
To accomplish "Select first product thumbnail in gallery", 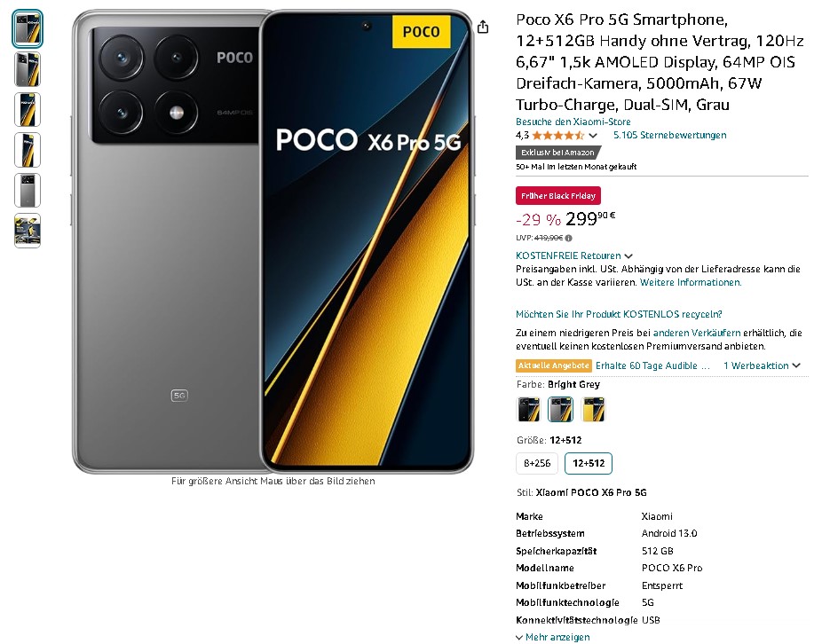I will (28, 28).
